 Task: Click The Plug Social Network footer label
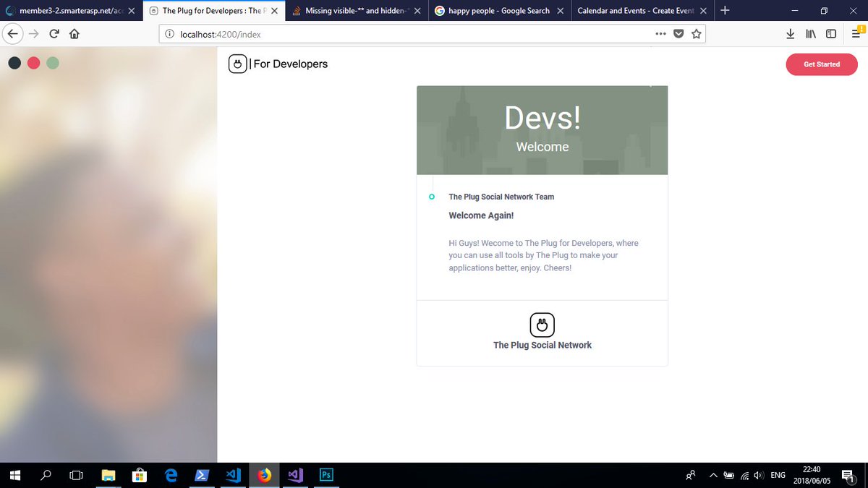tap(542, 345)
